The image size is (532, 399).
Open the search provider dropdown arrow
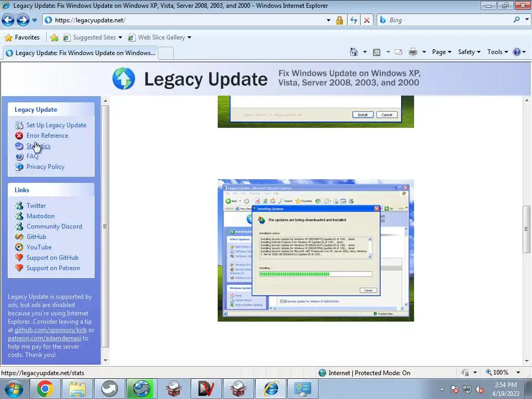point(527,20)
